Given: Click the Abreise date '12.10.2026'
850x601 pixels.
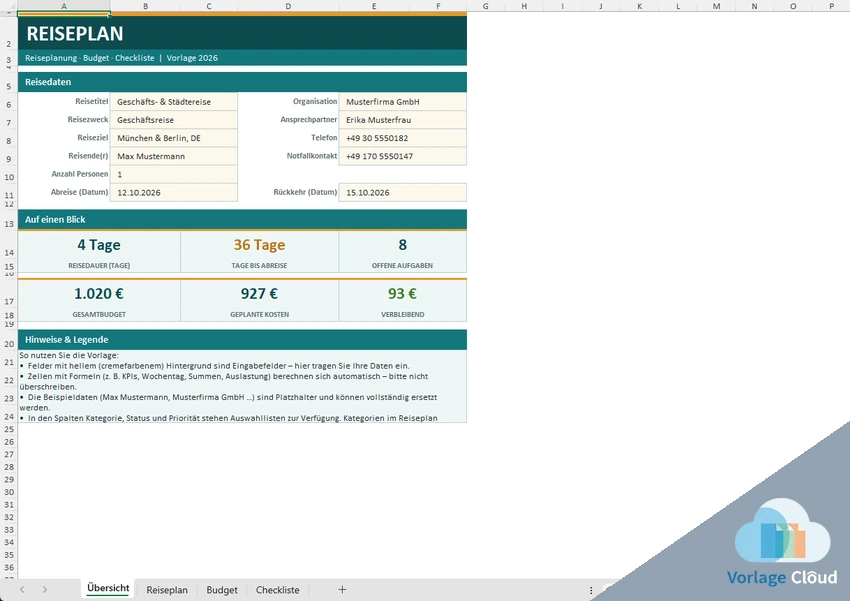Looking at the screenshot, I should pos(173,192).
